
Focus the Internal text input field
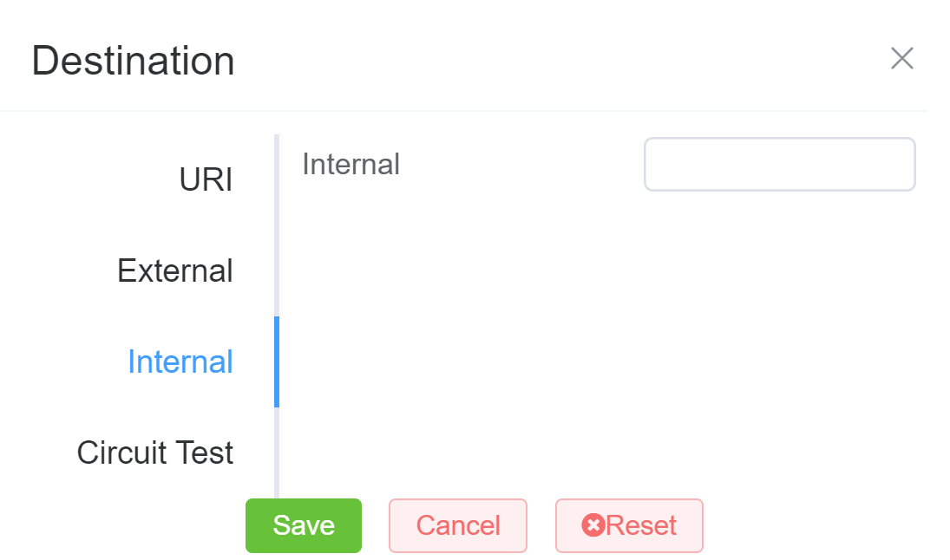pos(779,165)
